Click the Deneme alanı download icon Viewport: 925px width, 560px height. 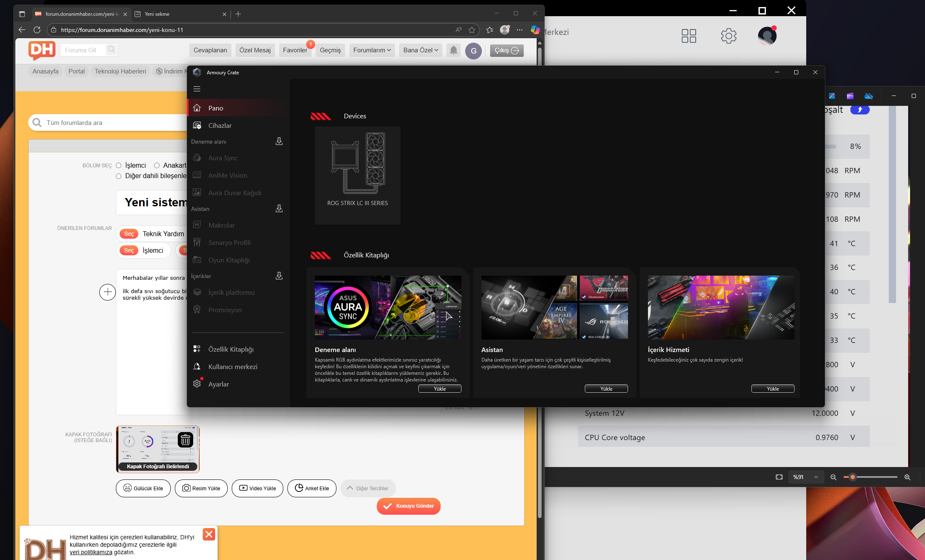279,142
